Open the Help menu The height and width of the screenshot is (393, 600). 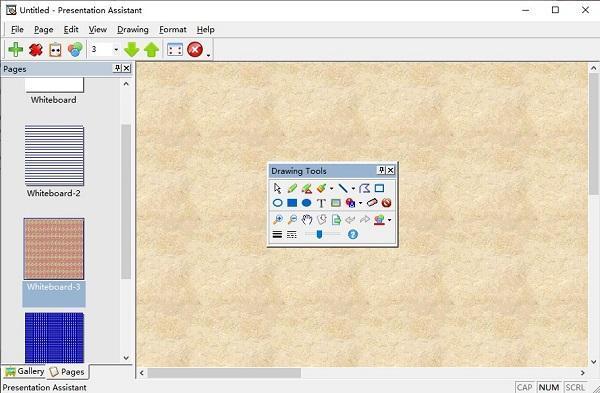[x=205, y=29]
